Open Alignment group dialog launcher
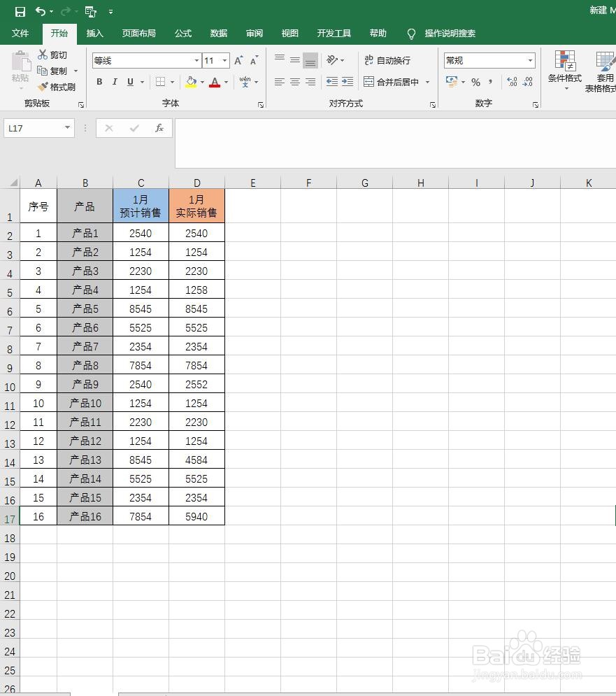The height and width of the screenshot is (696, 616). (432, 105)
